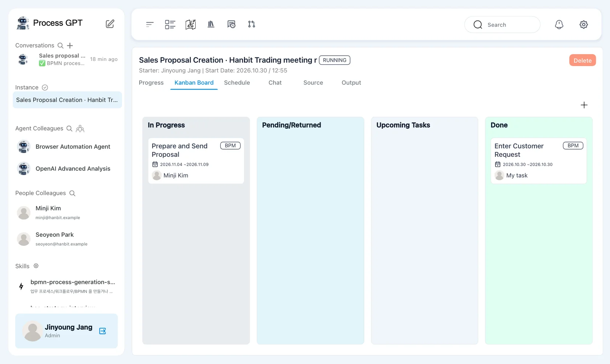This screenshot has width=610, height=364.
Task: Open Skills settings gear icon
Action: coord(36,266)
